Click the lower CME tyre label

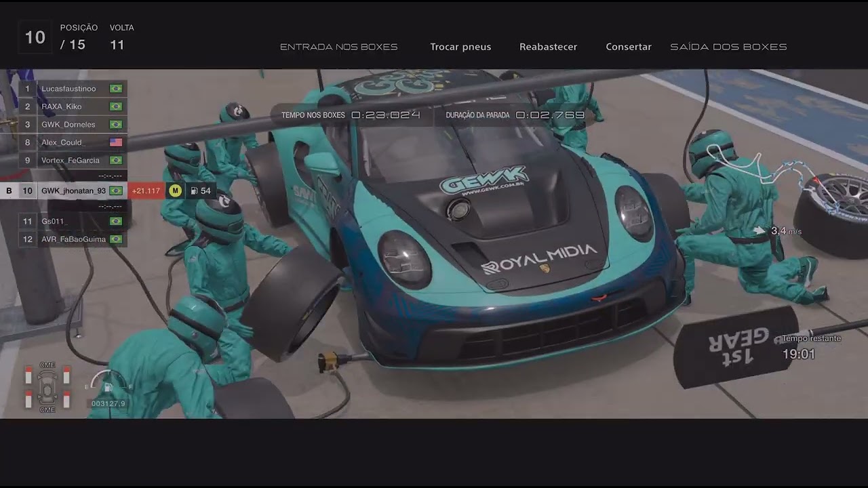(47, 410)
